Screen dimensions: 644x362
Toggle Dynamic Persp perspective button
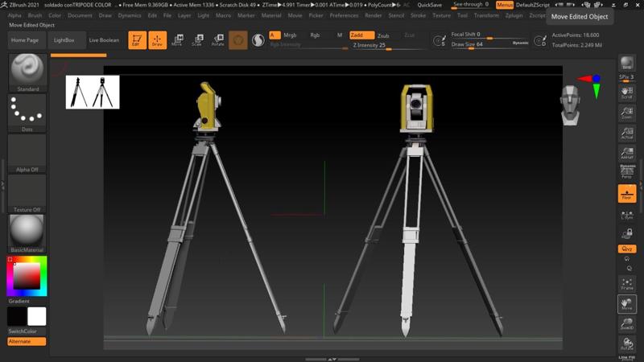627,171
